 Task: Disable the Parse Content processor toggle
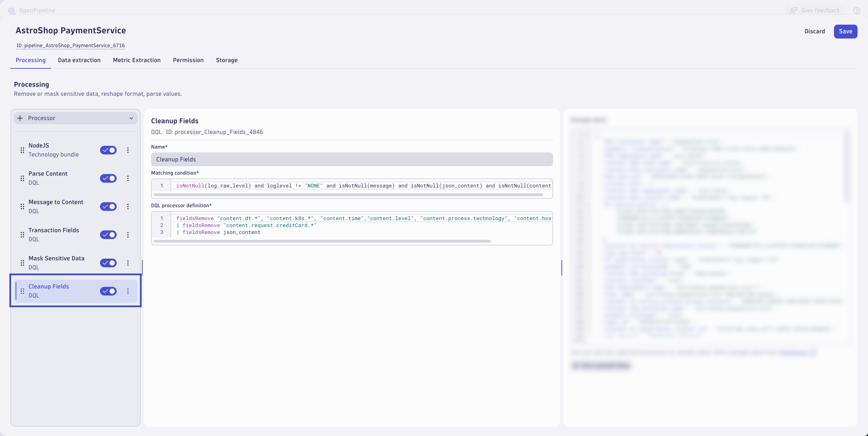[108, 178]
